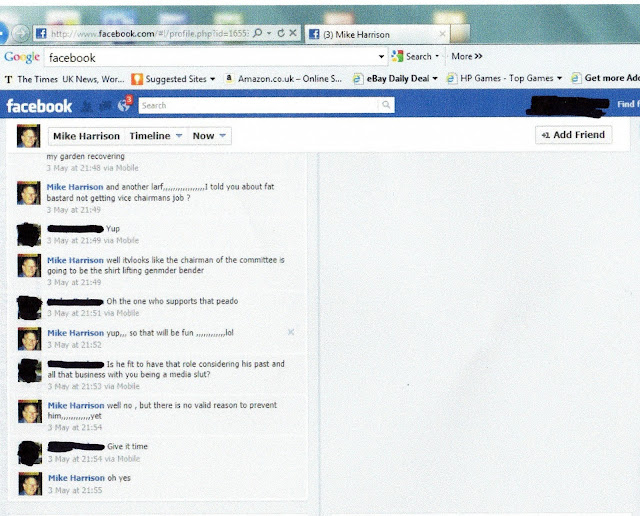Click the Add Friend button

coord(573,135)
